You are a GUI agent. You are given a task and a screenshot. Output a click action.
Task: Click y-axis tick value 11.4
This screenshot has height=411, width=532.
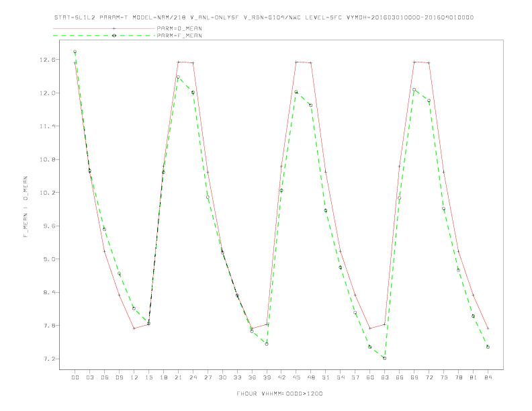pyautogui.click(x=47, y=126)
